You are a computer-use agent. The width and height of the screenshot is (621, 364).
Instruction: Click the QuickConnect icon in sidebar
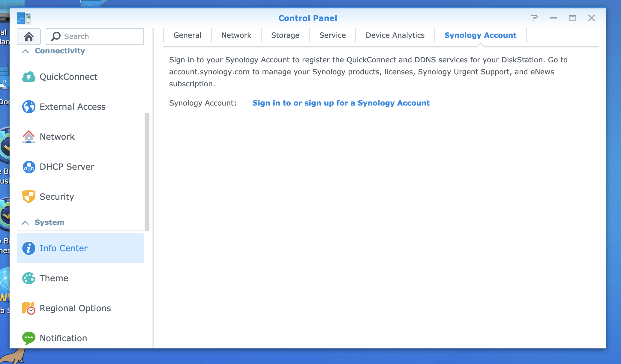[x=28, y=77]
